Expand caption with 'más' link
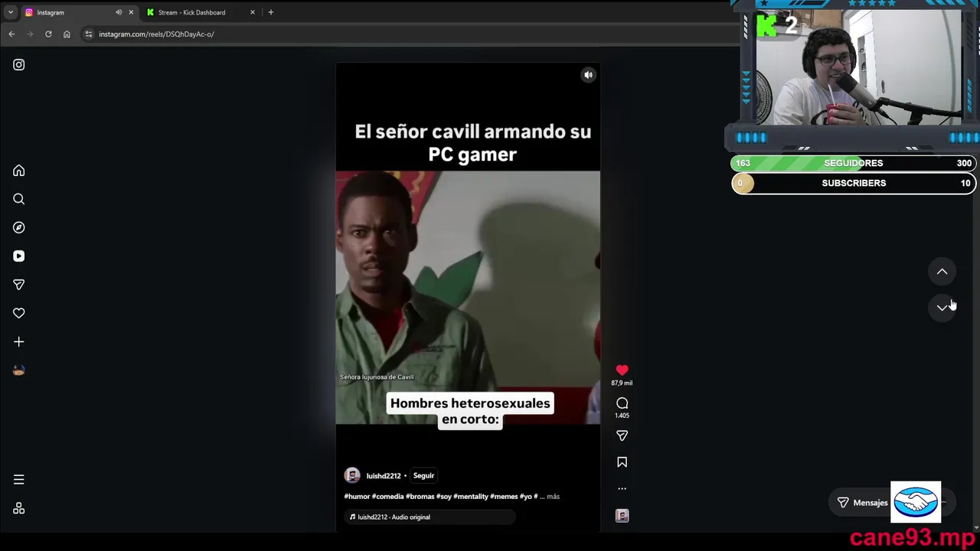Screen dimensions: 980x551 553,497
